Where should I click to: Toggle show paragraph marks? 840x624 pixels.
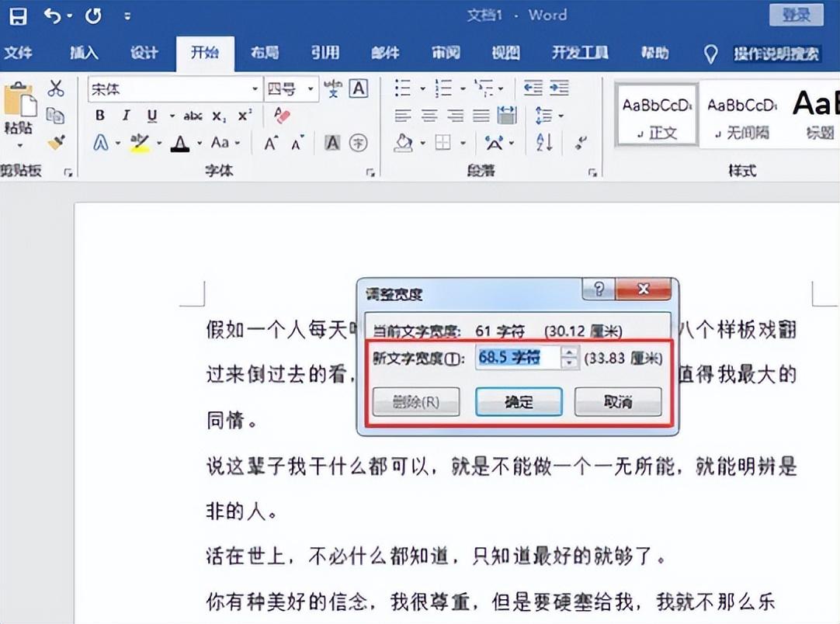580,143
